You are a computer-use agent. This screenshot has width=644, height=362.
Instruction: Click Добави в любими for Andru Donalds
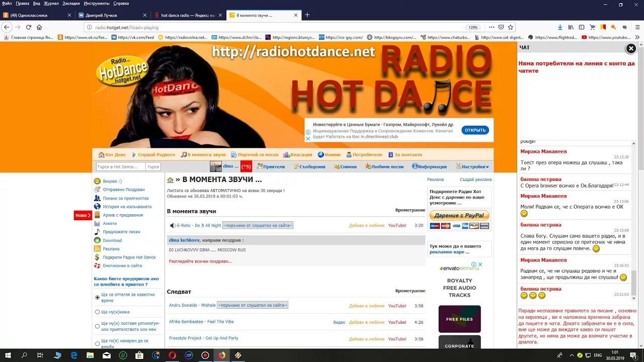[366, 306]
